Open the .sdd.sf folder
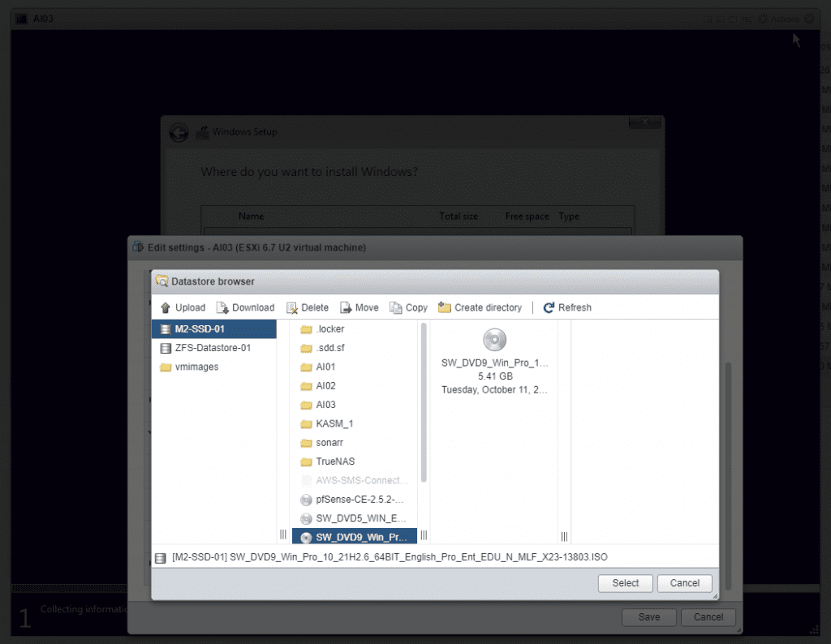The height and width of the screenshot is (644, 831). pyautogui.click(x=355, y=348)
